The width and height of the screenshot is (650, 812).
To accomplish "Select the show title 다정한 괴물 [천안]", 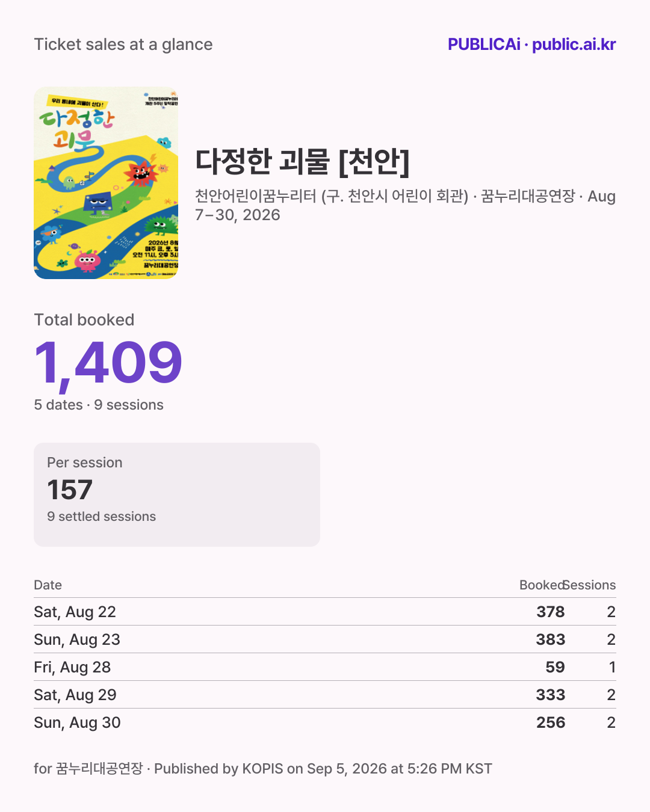I will click(302, 161).
